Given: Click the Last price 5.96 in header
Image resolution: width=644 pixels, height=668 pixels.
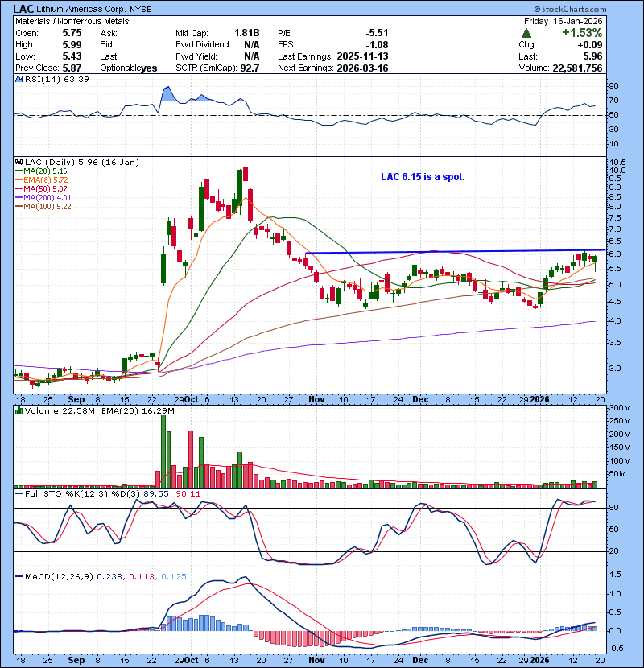Looking at the screenshot, I should coord(592,56).
